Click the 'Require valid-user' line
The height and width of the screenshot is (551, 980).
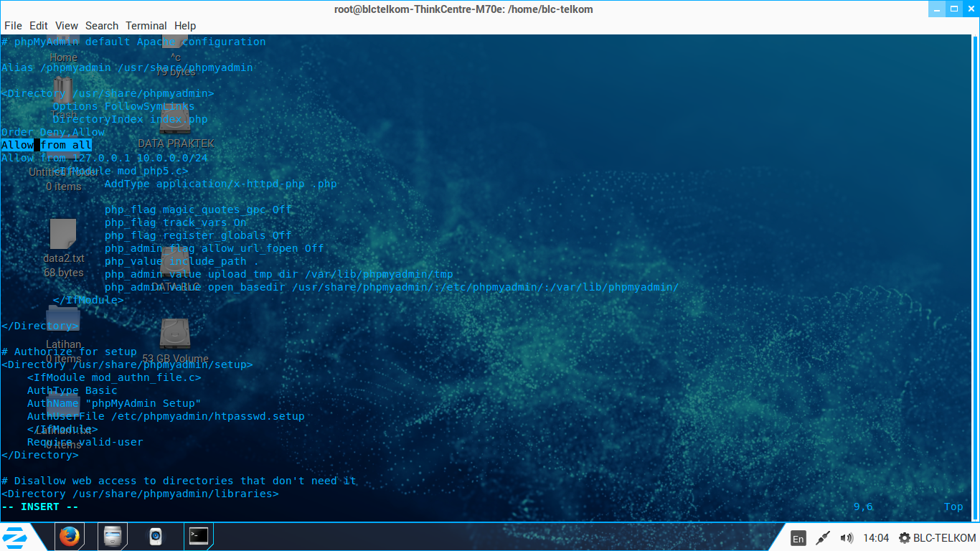click(x=85, y=442)
